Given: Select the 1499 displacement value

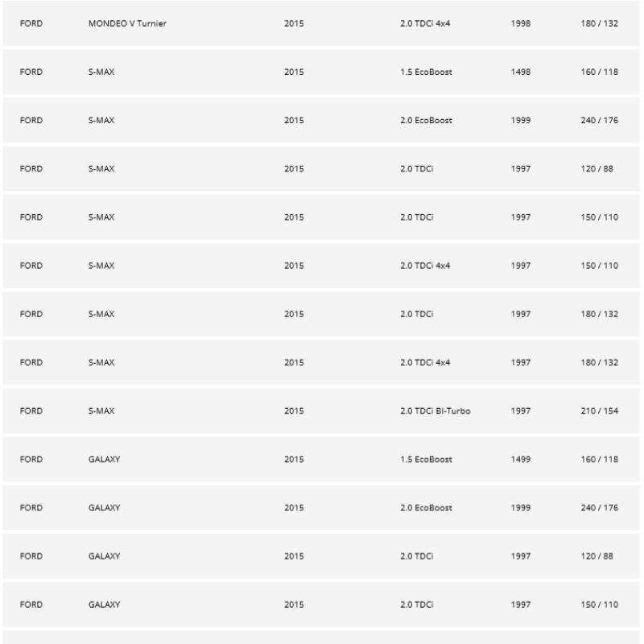Looking at the screenshot, I should (520, 460).
